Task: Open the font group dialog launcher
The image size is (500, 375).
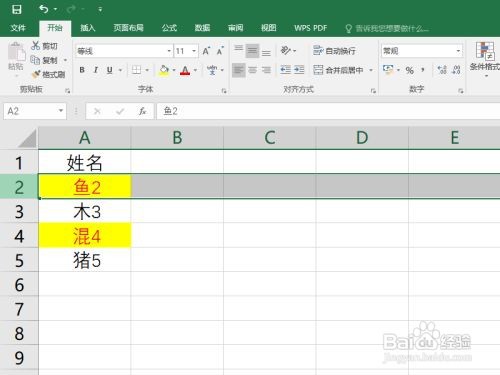Action: click(x=224, y=91)
